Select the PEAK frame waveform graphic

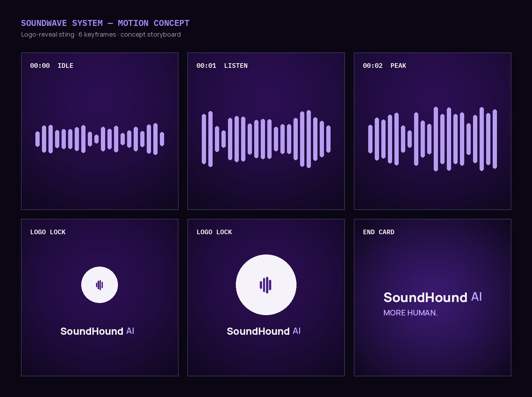tap(432, 139)
